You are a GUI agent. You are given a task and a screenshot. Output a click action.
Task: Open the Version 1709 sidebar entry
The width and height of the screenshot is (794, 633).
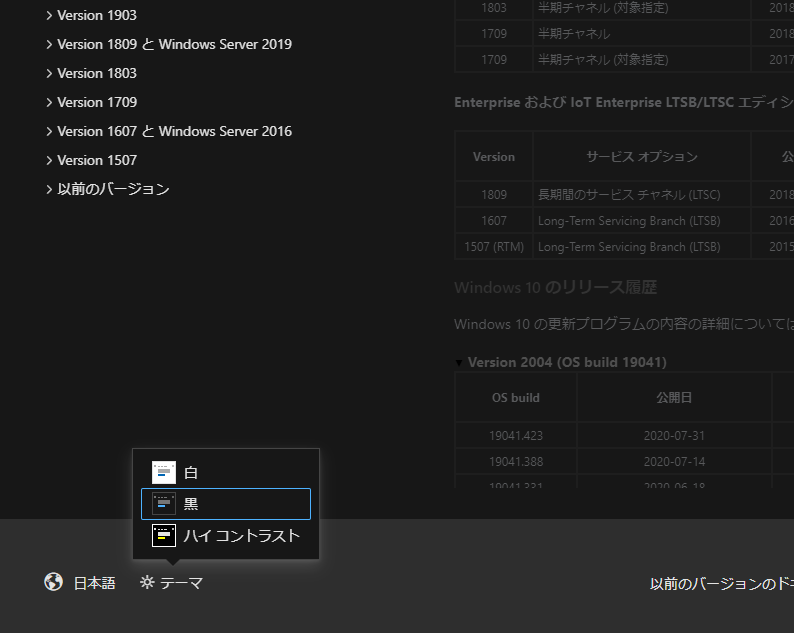(x=97, y=102)
